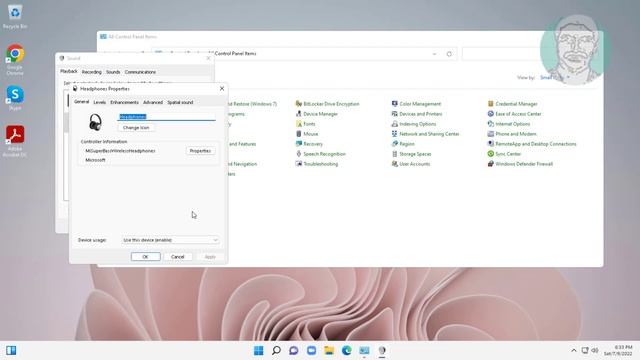Open Speech Recognition icon in Control Panel
640x360 pixels.
click(299, 154)
